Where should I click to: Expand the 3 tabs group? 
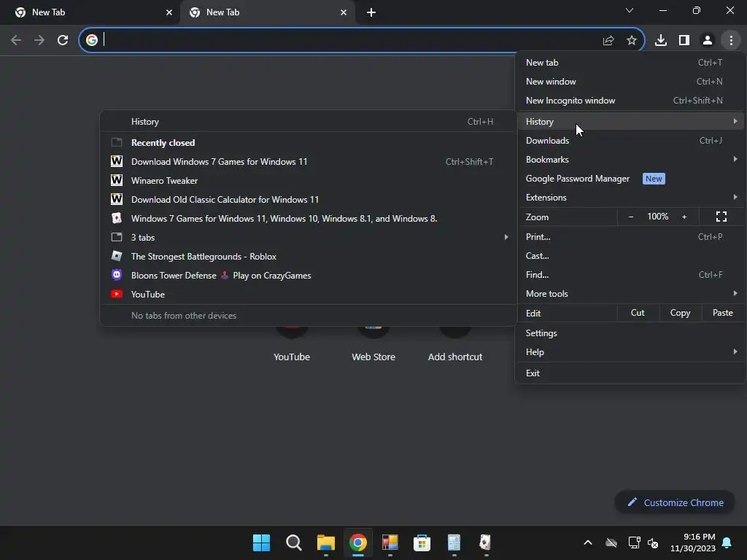309,237
